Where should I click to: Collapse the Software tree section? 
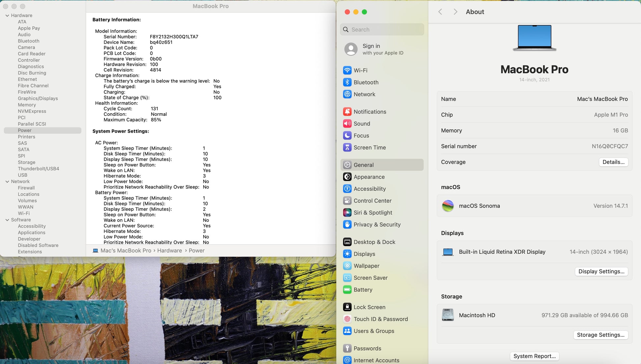pyautogui.click(x=7, y=220)
